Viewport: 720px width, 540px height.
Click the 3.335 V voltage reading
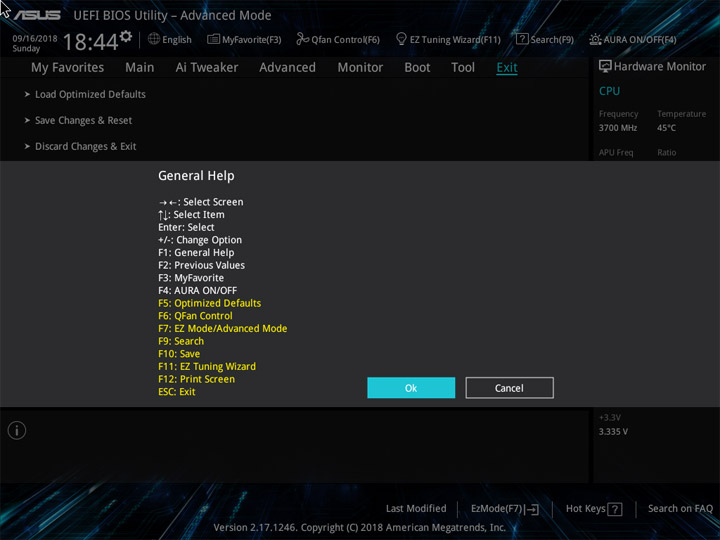pyautogui.click(x=613, y=432)
